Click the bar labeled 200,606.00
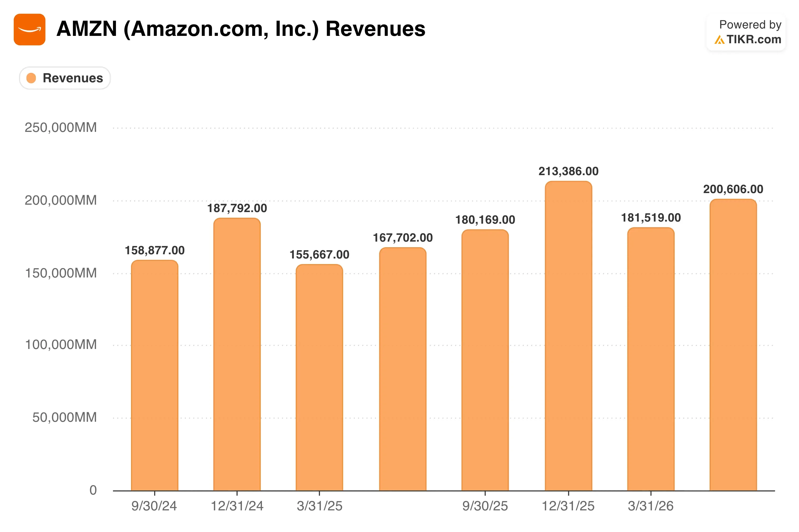The width and height of the screenshot is (799, 532). click(733, 345)
